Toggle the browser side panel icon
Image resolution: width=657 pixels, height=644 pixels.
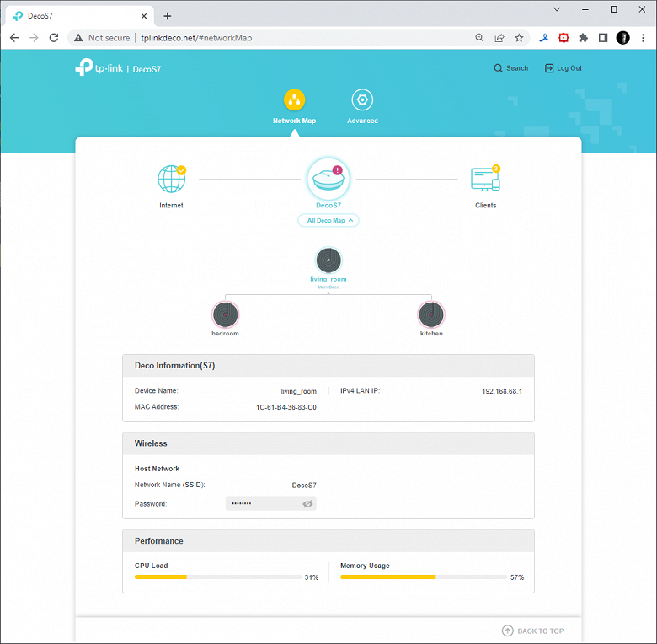pyautogui.click(x=603, y=38)
